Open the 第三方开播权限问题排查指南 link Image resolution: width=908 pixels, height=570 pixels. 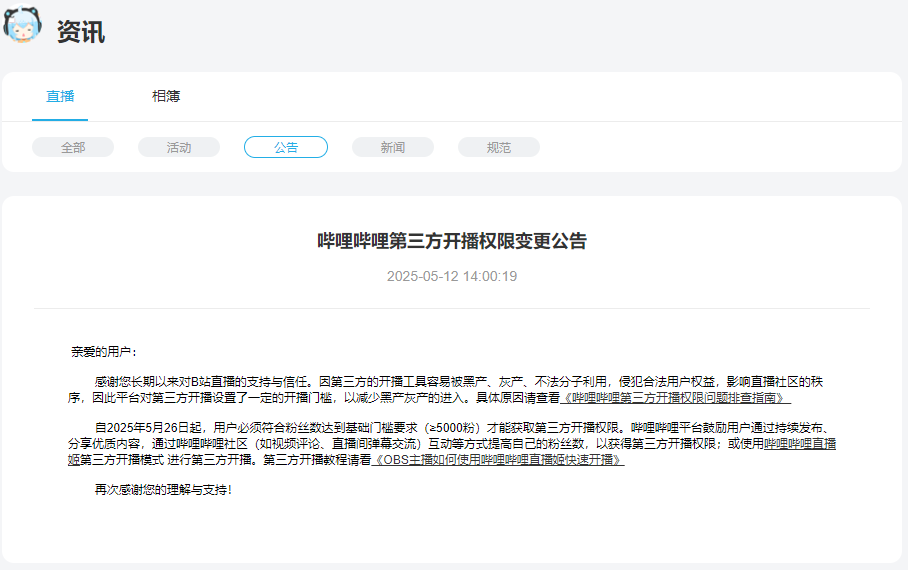[677, 397]
